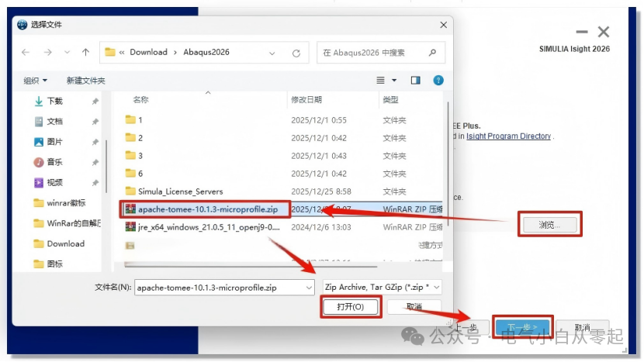Click 打开(O) to open file
The height and width of the screenshot is (362, 644).
pos(351,307)
